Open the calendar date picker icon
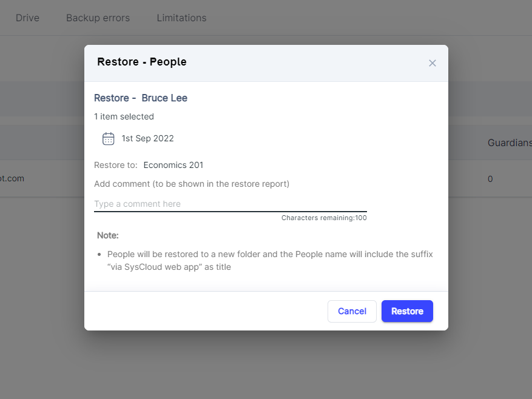 coord(108,138)
